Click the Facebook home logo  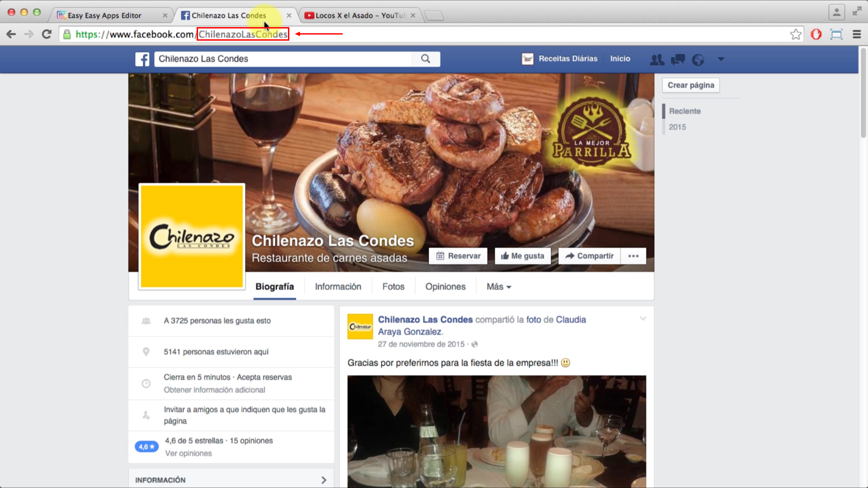click(142, 59)
